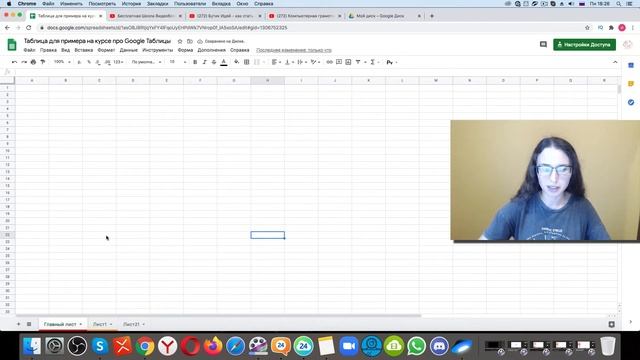Click the spreadsheet title to rename
This screenshot has height=360, width=640.
97,41
